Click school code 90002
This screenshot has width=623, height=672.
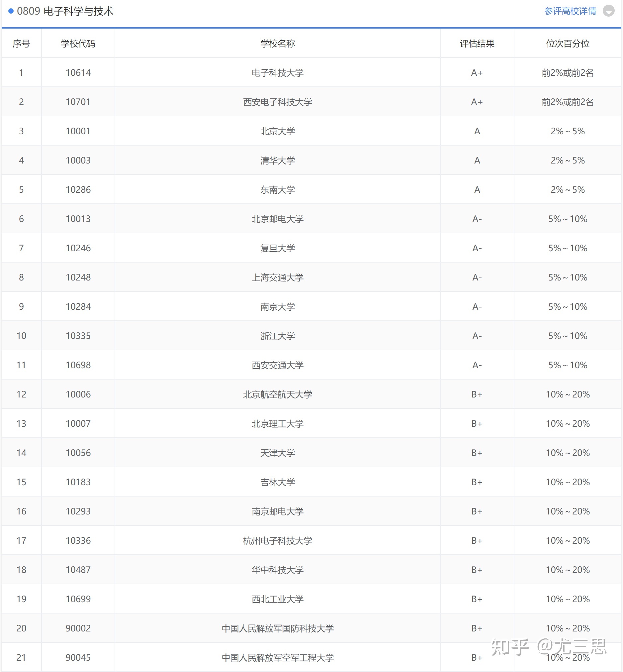(x=78, y=628)
